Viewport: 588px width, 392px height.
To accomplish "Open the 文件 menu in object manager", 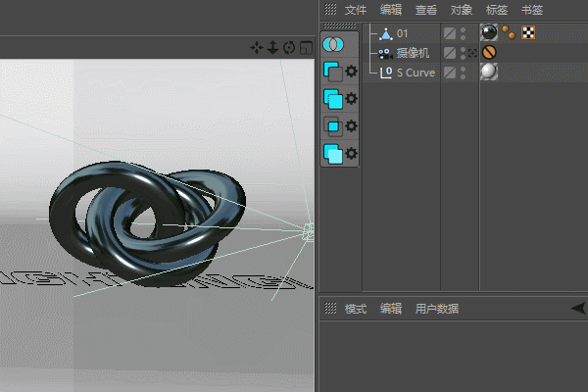I will pyautogui.click(x=355, y=10).
